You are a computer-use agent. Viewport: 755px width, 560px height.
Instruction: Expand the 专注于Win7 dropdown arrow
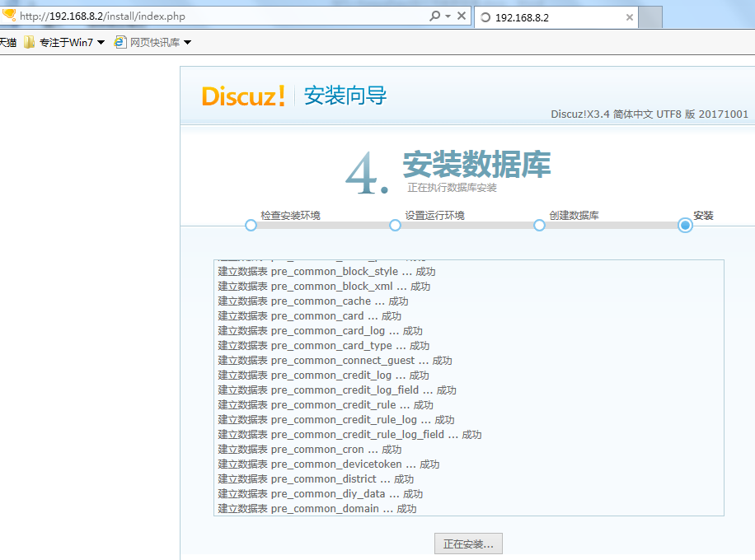[101, 42]
